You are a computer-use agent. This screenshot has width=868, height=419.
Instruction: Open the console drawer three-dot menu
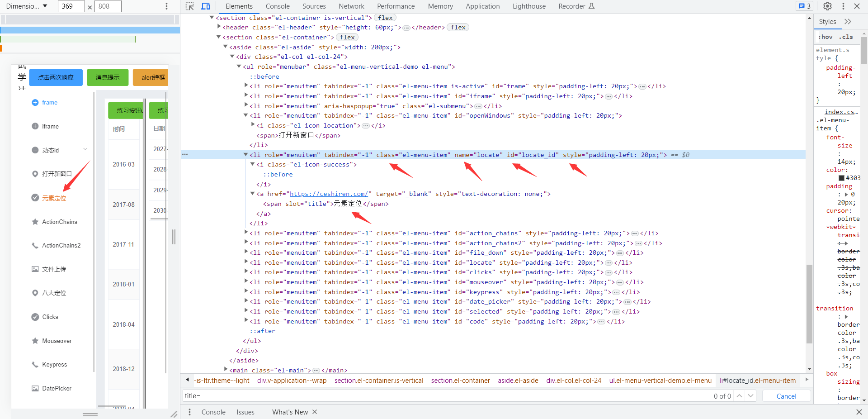point(189,412)
